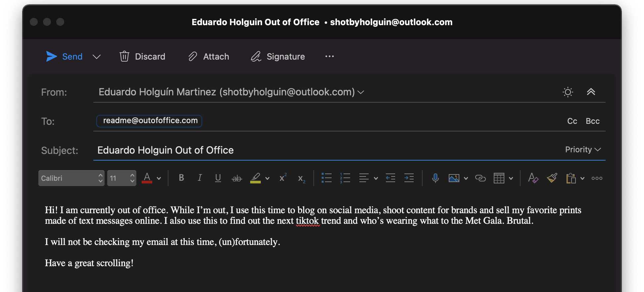Select the format painter brush icon
644x292 pixels.
tap(552, 178)
